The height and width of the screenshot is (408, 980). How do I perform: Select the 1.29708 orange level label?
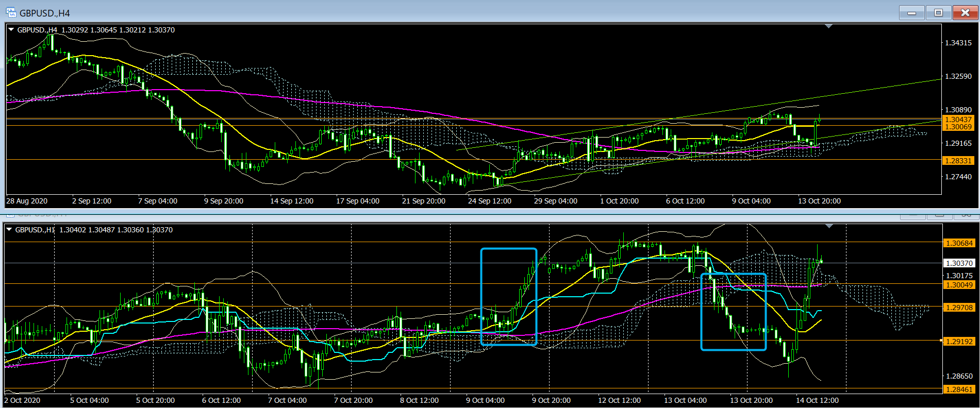959,308
